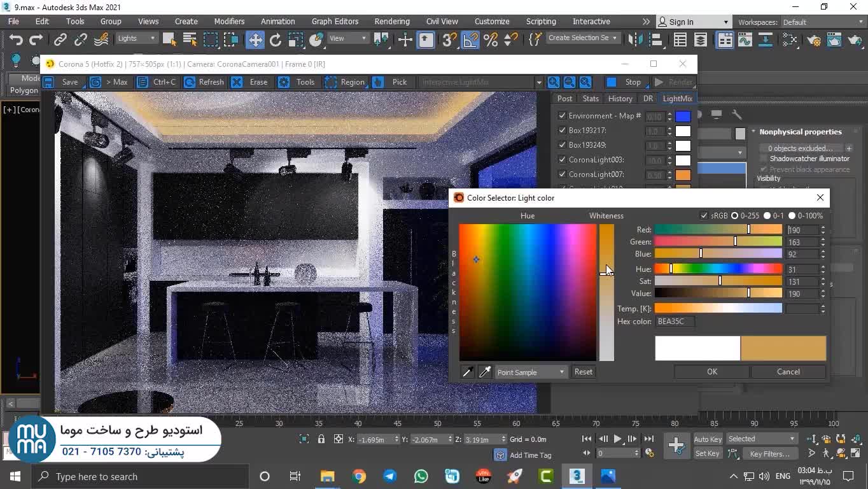Screen dimensions: 868x489
Task: Expand the Workspaces Default dropdown
Action: [x=821, y=22]
